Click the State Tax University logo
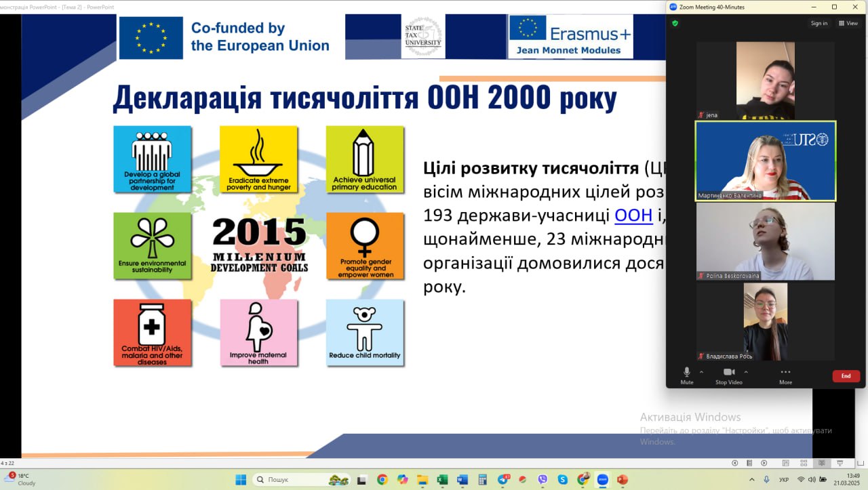Screen dimensions: 868x490 423,37
